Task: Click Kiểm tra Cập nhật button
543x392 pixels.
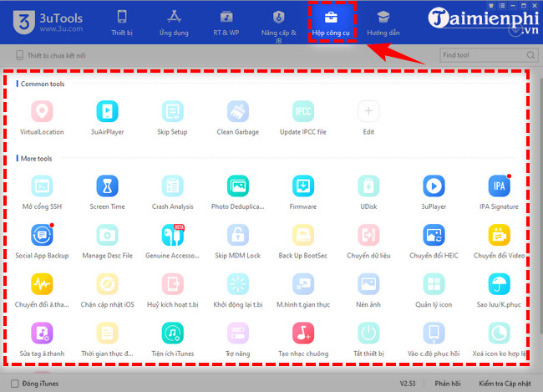Action: pos(505,384)
